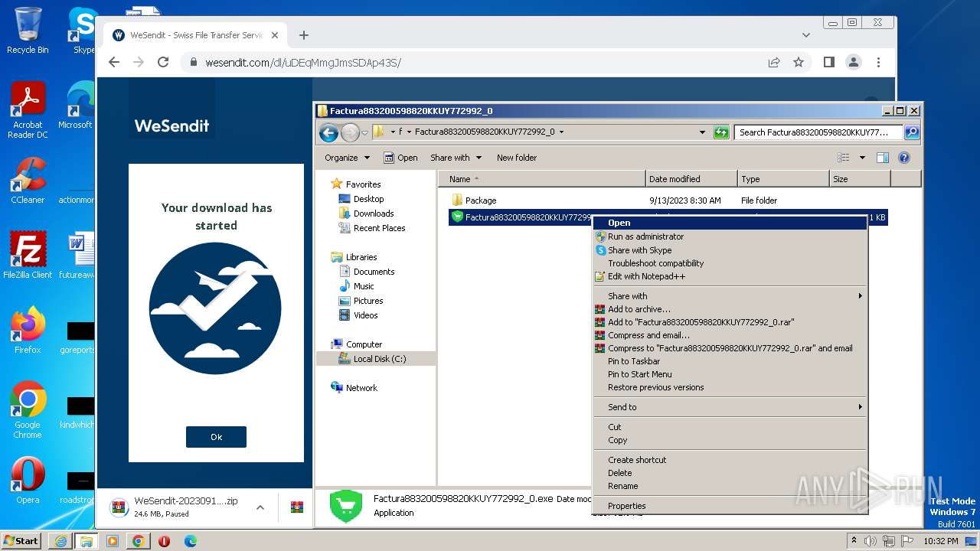Click Explorer's Back navigation arrow
This screenshot has height=551, width=980.
328,132
